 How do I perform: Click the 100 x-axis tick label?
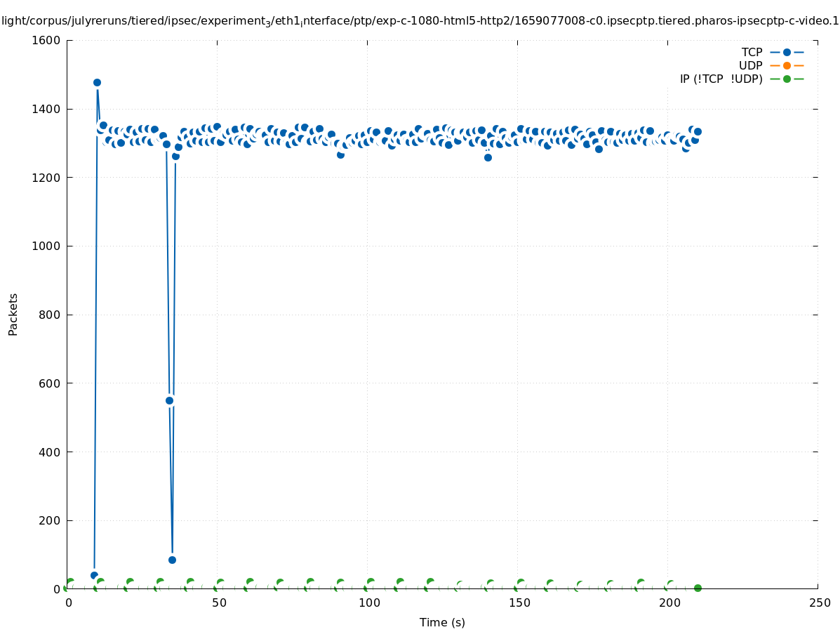pyautogui.click(x=368, y=603)
